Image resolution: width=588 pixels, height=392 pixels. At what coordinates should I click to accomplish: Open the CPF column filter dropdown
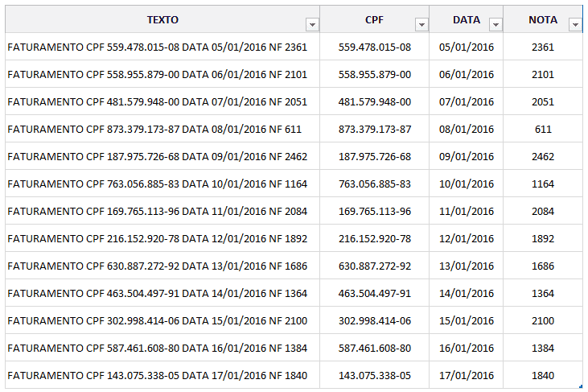pos(421,24)
